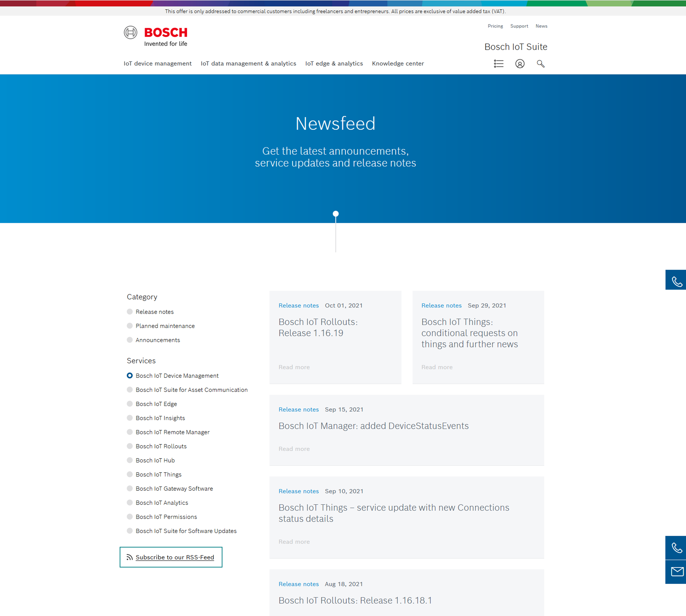The image size is (686, 616).
Task: Read more on Rollouts Release 1.16.19
Action: 294,367
